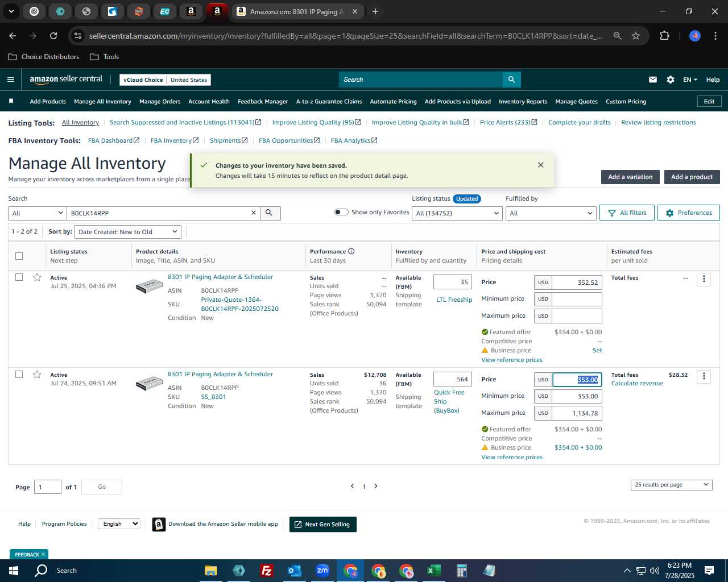The image size is (728, 582).
Task: Open the Sort by dropdown
Action: pyautogui.click(x=128, y=232)
